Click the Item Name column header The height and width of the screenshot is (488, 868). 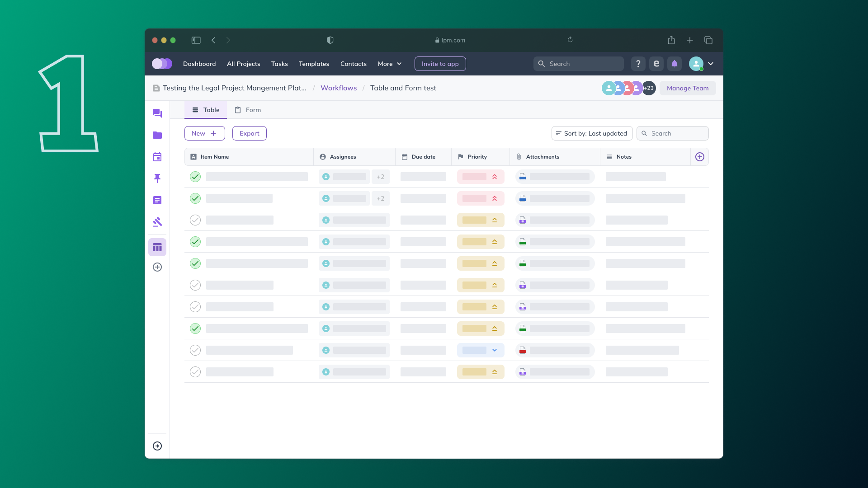249,157
